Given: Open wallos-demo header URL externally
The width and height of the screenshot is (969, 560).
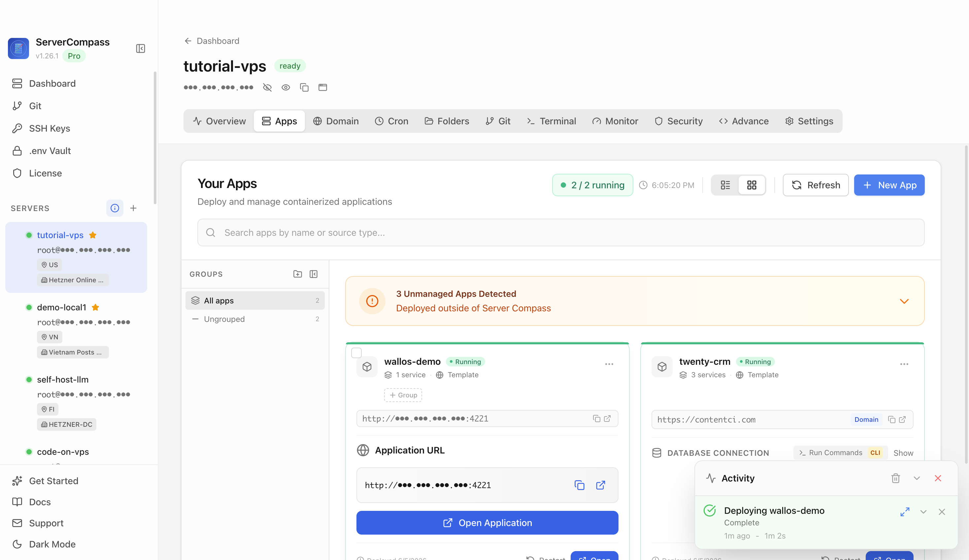Looking at the screenshot, I should point(607,419).
